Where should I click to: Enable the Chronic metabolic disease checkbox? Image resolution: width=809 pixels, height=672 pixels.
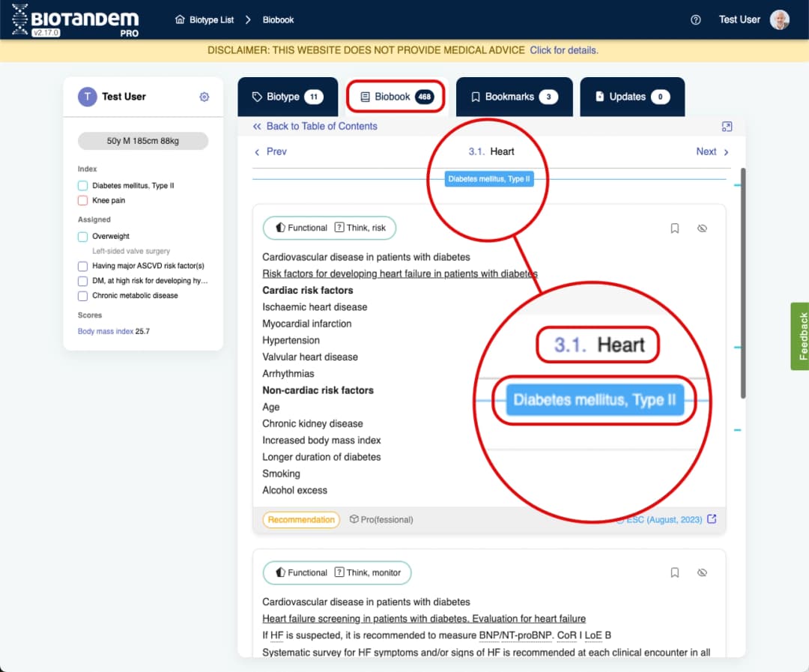click(x=83, y=296)
